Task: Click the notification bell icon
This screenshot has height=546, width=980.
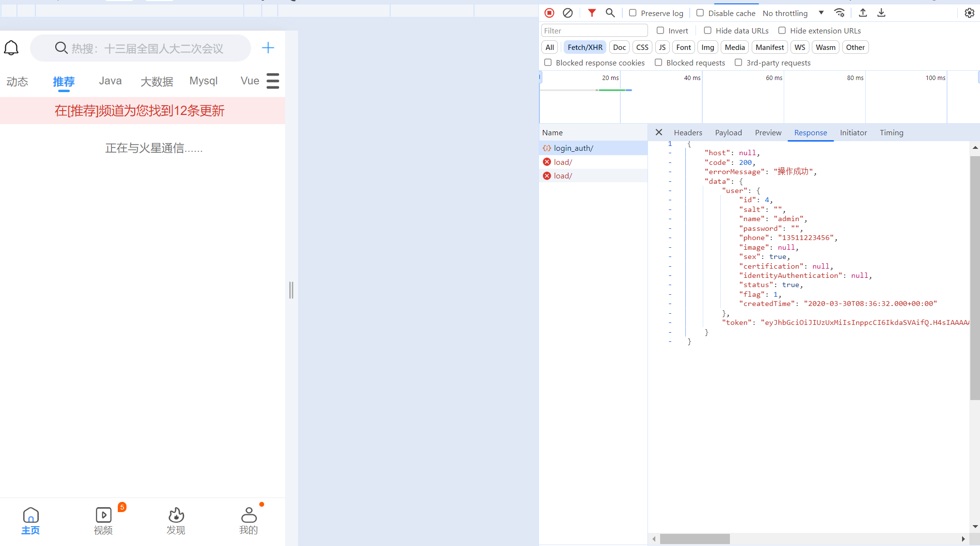Action: coord(11,48)
